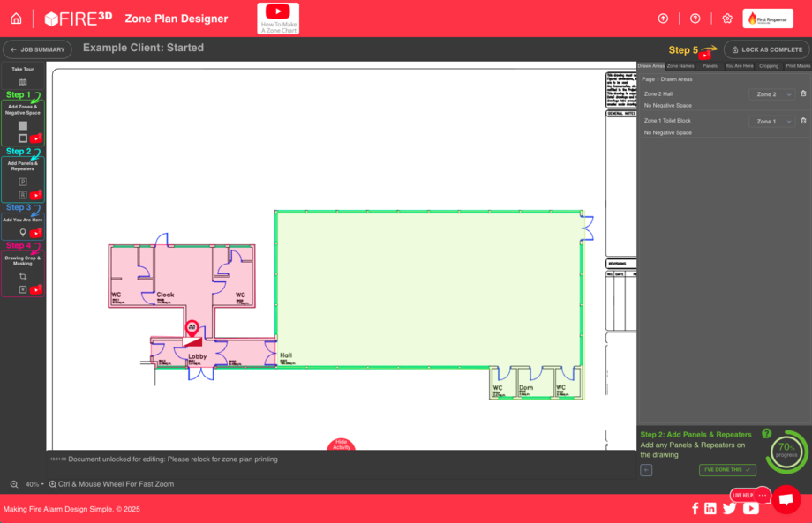Select the Masking tool icon
812x523 pixels.
[23, 289]
